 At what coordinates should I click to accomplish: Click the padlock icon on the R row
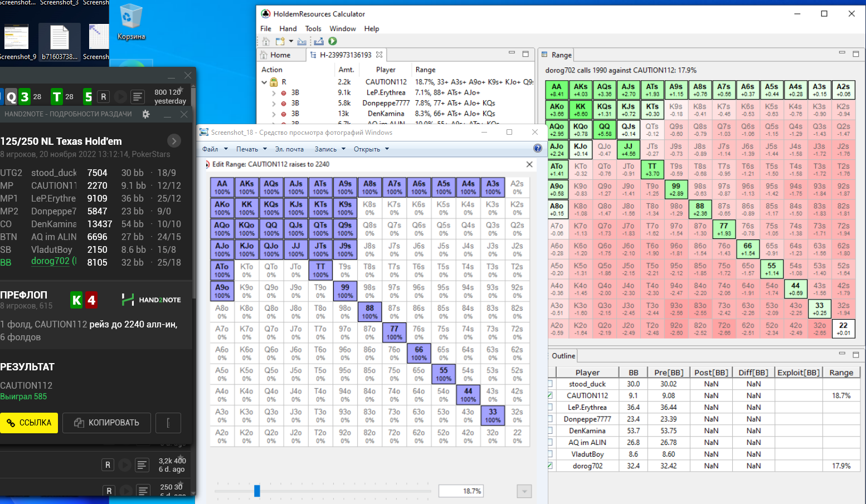click(274, 82)
